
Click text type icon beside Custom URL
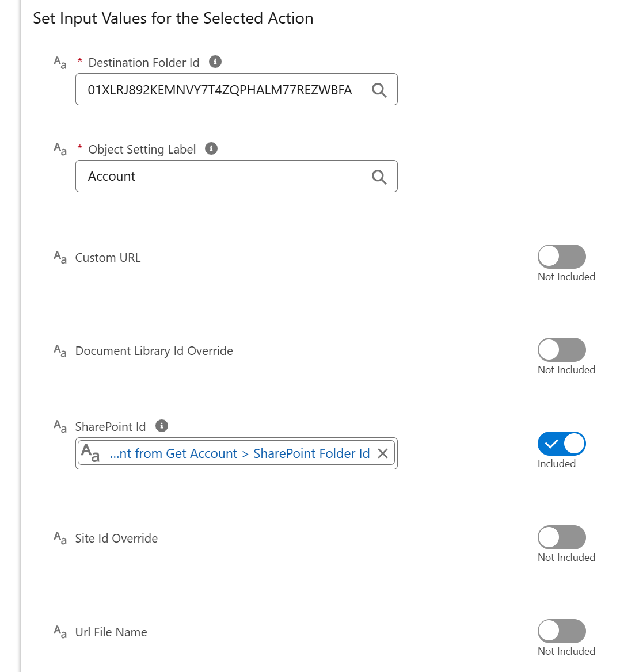(x=60, y=257)
